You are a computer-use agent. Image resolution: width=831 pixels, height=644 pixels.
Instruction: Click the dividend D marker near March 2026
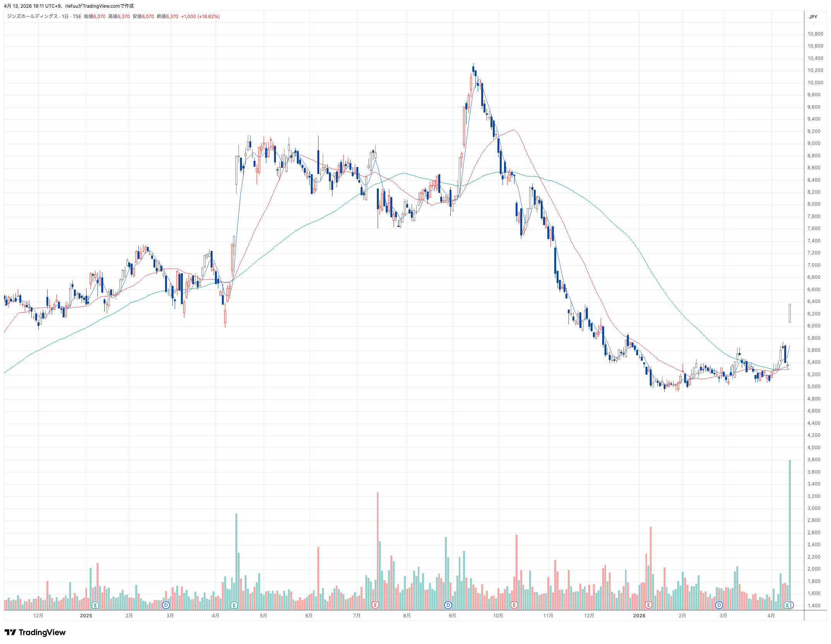(x=719, y=605)
